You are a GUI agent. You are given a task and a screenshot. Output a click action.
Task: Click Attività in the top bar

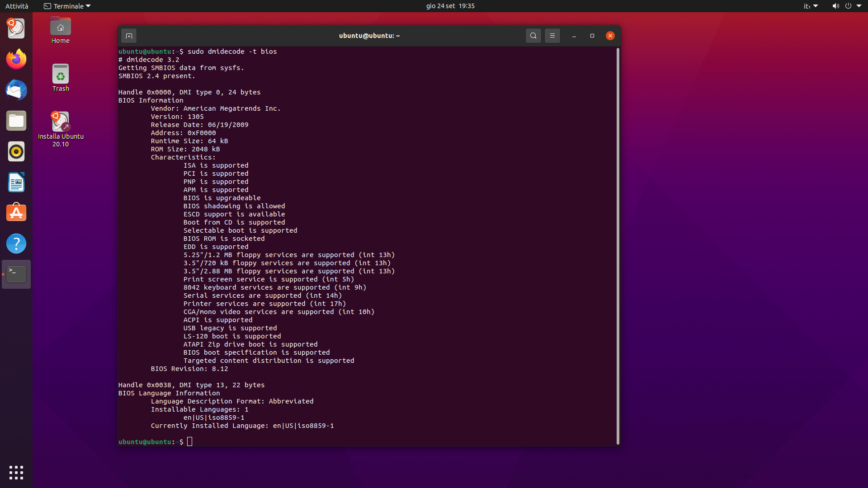tap(17, 6)
